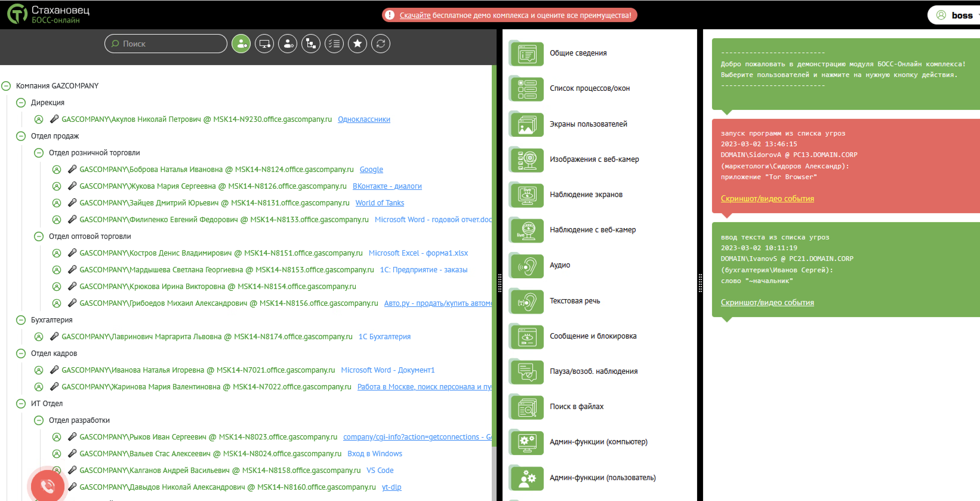
Task: Open Список процессов/окон menu item
Action: (589, 88)
